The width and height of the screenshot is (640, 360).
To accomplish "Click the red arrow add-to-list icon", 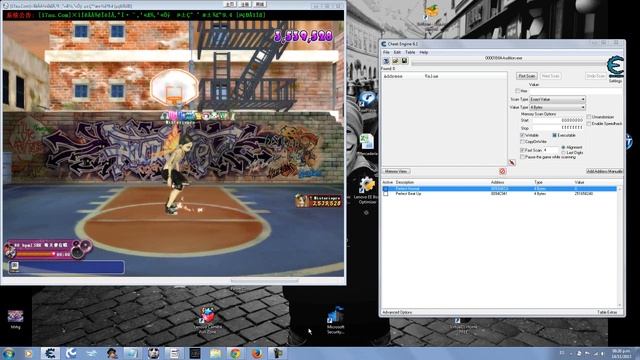I will point(512,162).
